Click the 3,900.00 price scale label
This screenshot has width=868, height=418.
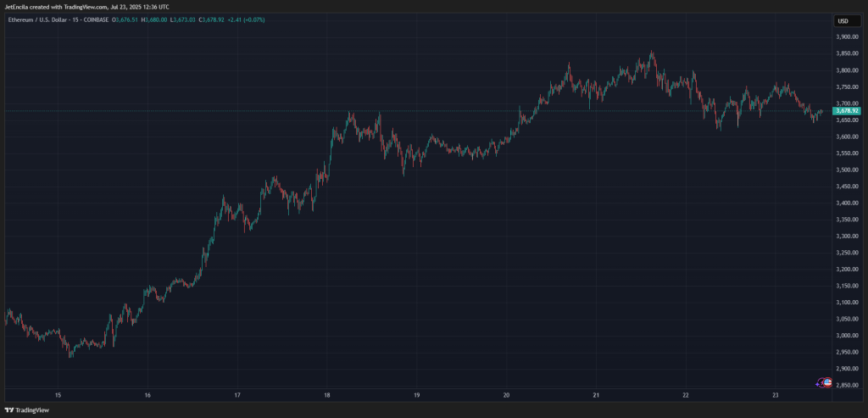[x=847, y=37]
